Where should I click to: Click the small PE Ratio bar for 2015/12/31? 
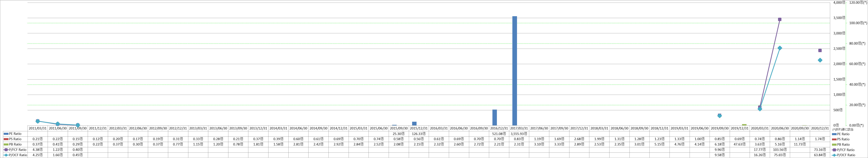pyautogui.click(x=415, y=123)
